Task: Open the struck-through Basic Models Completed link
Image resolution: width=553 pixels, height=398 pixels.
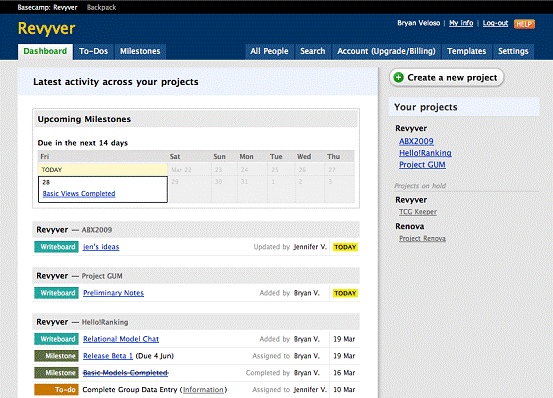Action: click(126, 373)
